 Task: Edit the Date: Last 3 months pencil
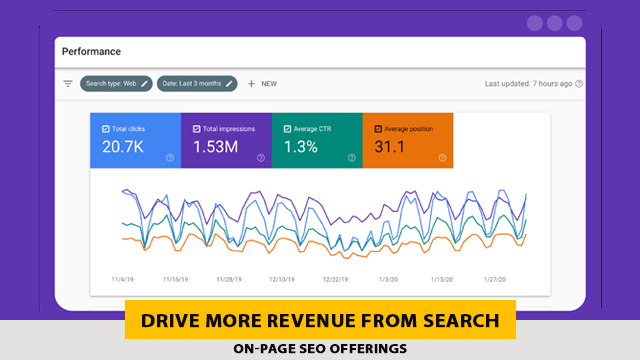(229, 84)
